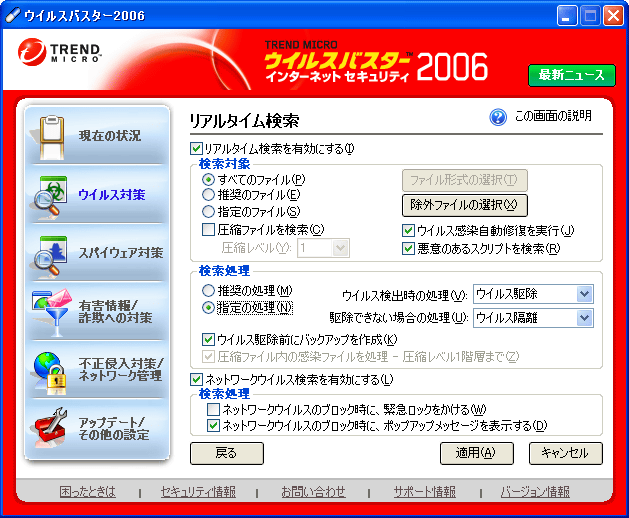
Task: Open the ウイルス対策 section
Action: click(97, 195)
